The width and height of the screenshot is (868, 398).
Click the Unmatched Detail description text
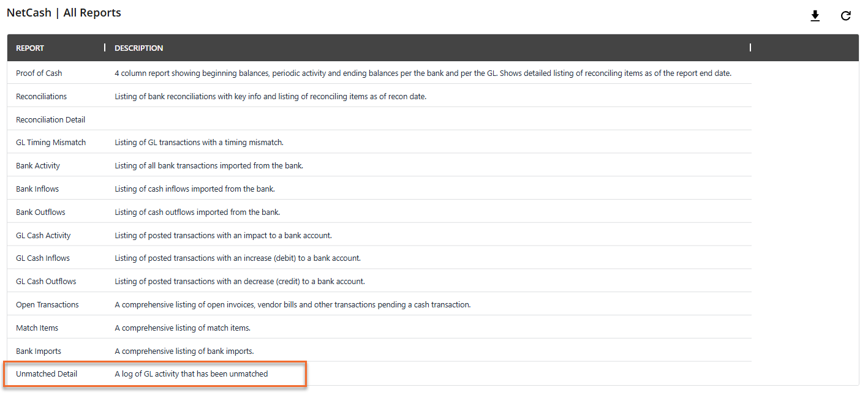191,374
